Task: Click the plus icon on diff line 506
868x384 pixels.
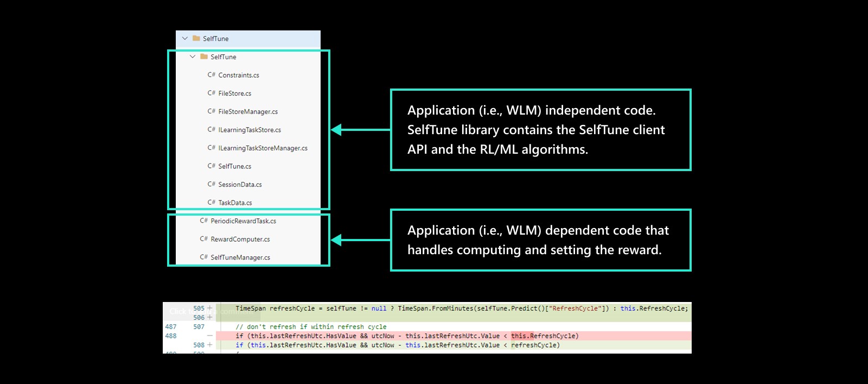Action: pos(210,317)
